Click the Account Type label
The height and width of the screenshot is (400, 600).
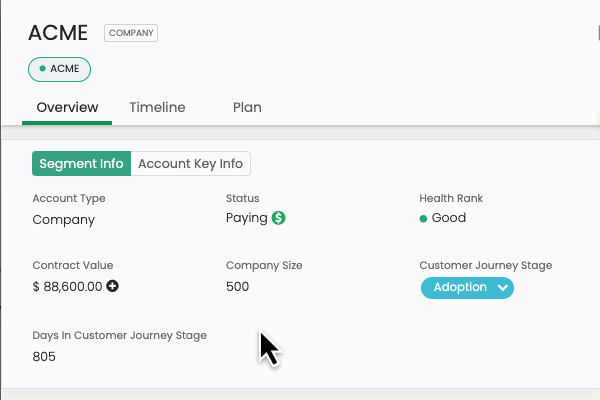click(69, 198)
